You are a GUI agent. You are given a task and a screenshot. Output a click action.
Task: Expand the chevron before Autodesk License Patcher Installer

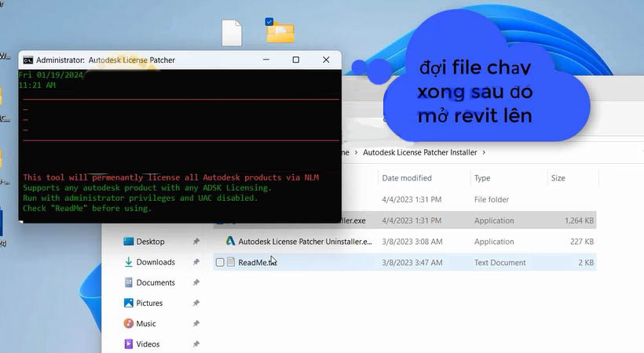pyautogui.click(x=356, y=152)
